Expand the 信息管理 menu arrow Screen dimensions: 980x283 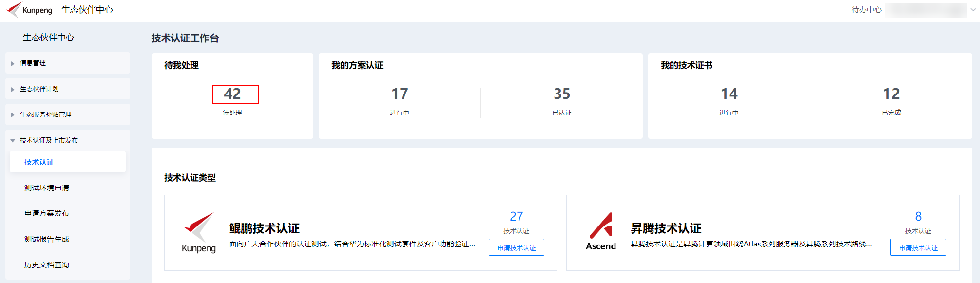[x=13, y=63]
